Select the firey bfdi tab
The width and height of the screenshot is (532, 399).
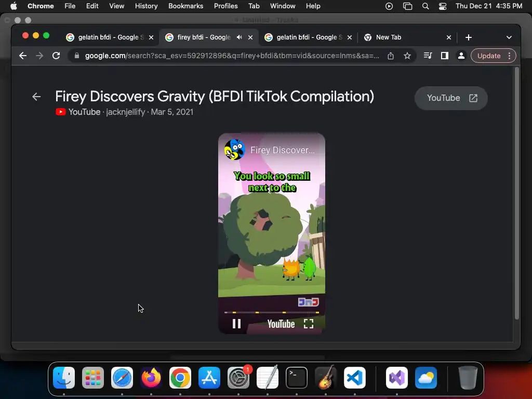pos(204,37)
